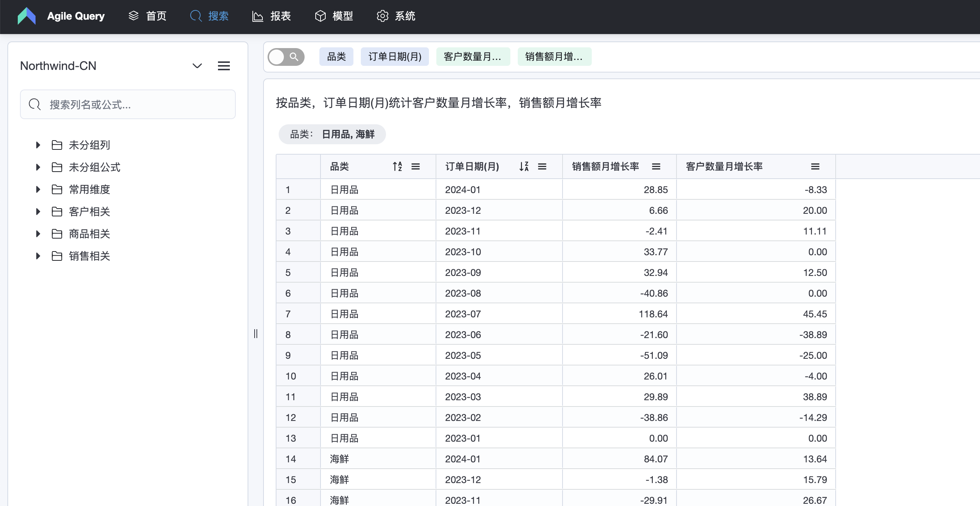Click the 常用维度 folder icon

[57, 189]
